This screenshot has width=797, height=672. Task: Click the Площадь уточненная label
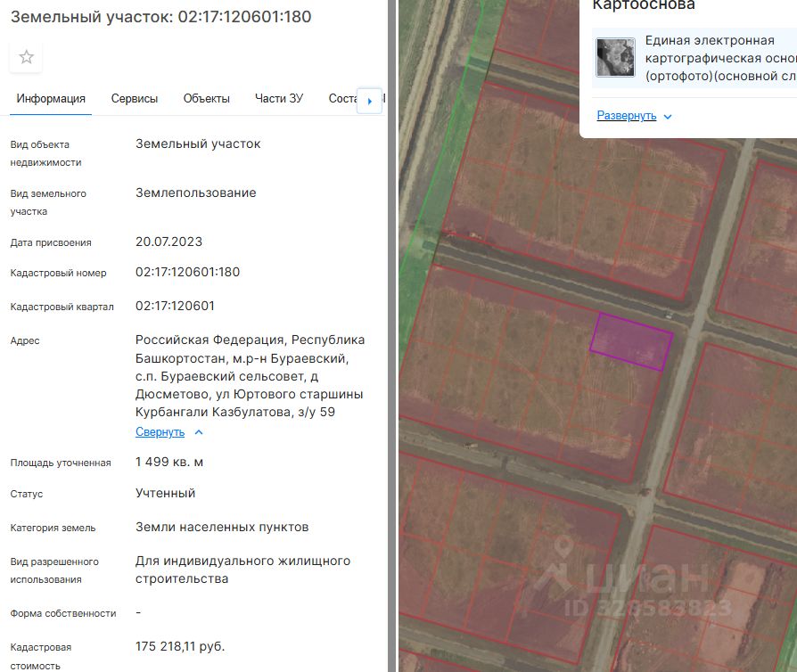point(61,463)
